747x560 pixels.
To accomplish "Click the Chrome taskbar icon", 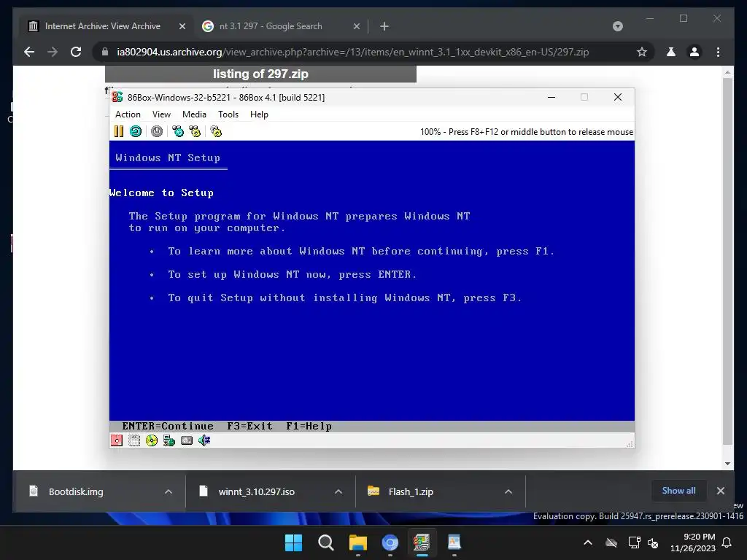I will (390, 542).
